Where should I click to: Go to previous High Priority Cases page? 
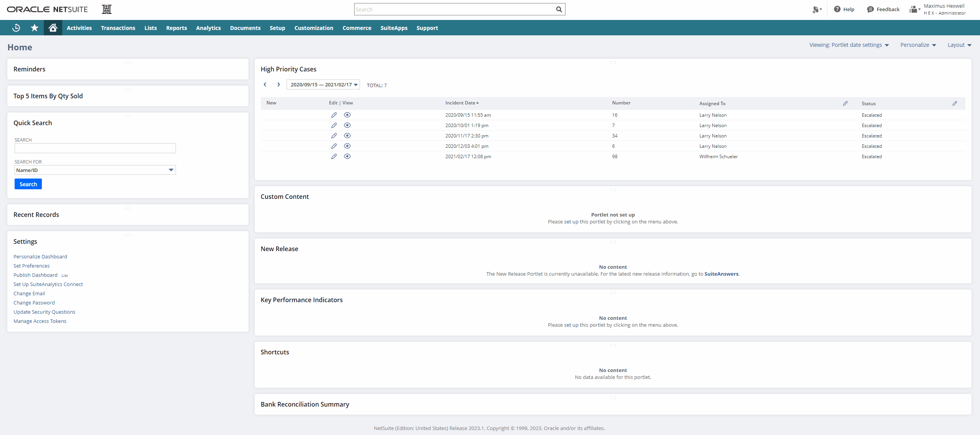click(265, 84)
